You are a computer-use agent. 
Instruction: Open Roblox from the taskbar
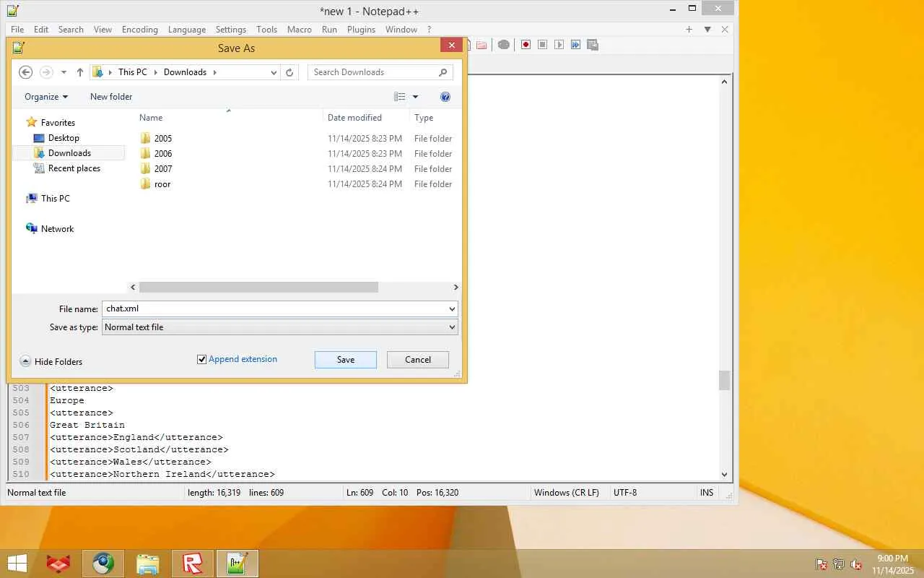pos(193,564)
